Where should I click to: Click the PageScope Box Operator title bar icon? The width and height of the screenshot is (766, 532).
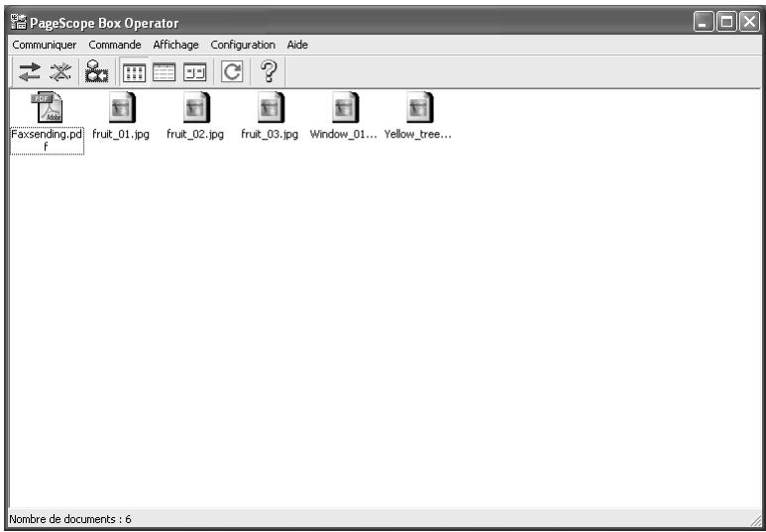click(19, 22)
